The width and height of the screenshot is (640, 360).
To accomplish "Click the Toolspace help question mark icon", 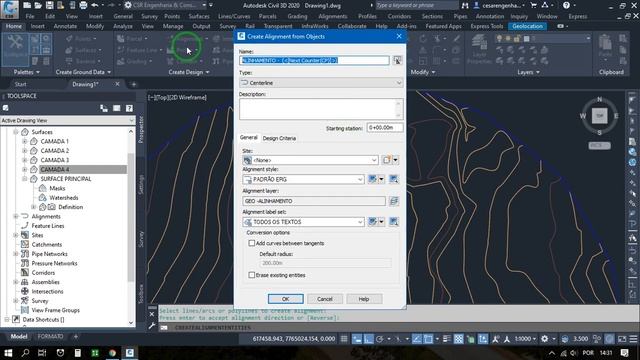I will click(x=129, y=108).
